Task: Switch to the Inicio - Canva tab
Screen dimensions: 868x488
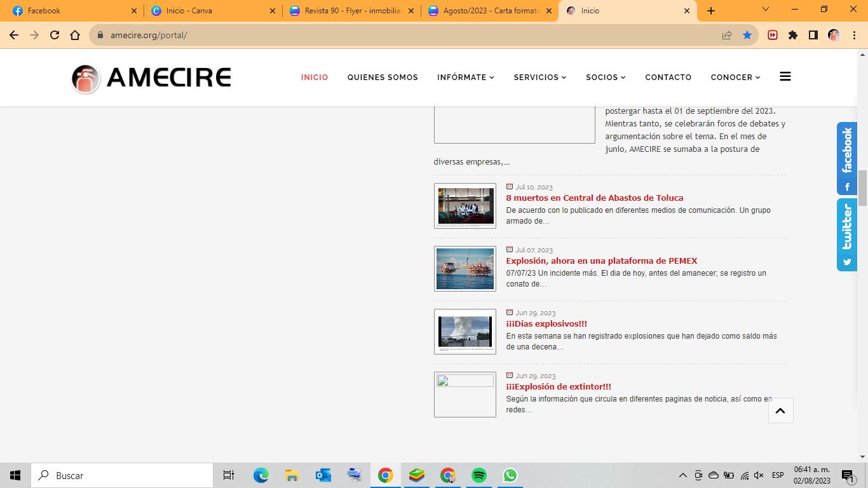Action: (x=214, y=11)
